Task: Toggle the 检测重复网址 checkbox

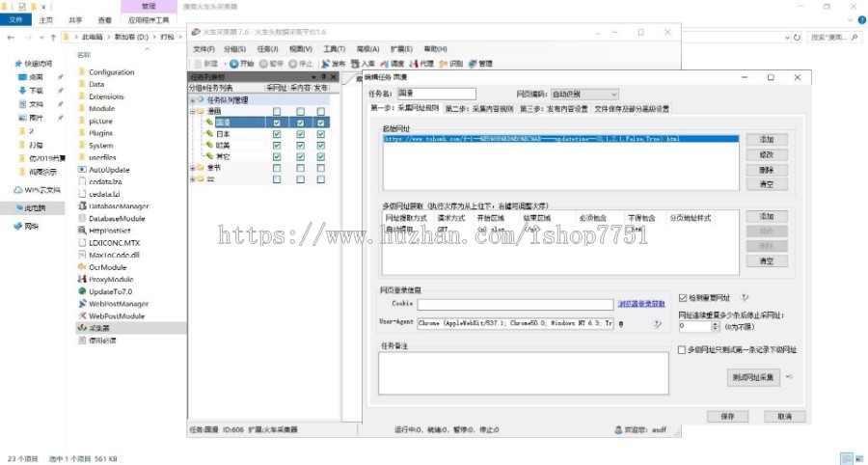Action: (683, 298)
